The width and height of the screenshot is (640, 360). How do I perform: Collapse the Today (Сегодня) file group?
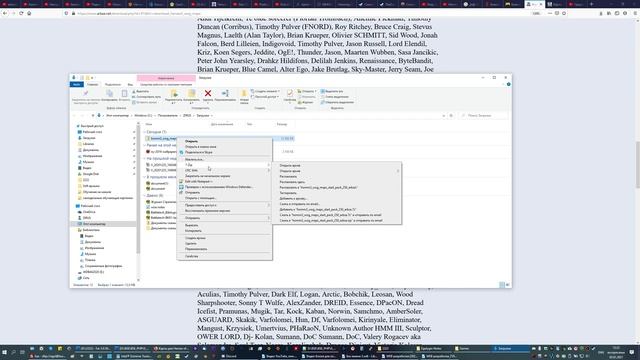point(144,132)
